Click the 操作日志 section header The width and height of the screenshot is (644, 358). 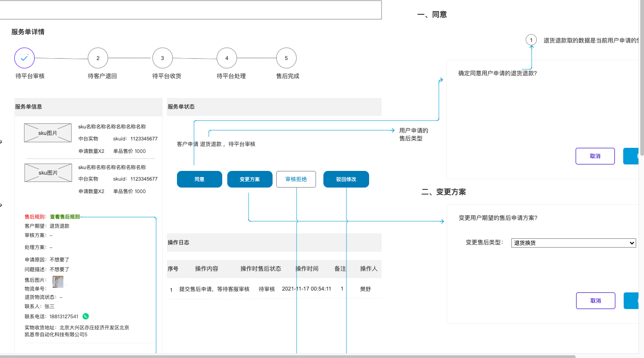pyautogui.click(x=274, y=243)
